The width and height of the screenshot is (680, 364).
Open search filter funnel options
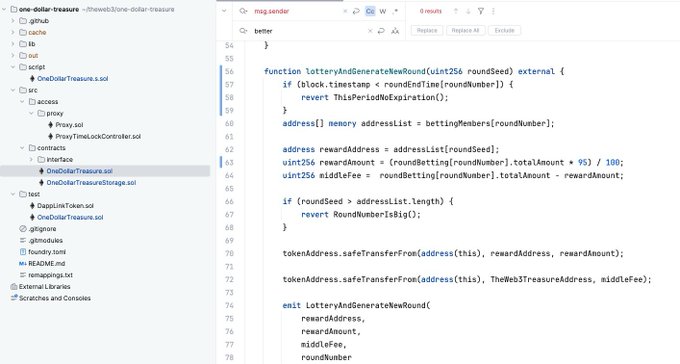click(x=481, y=11)
